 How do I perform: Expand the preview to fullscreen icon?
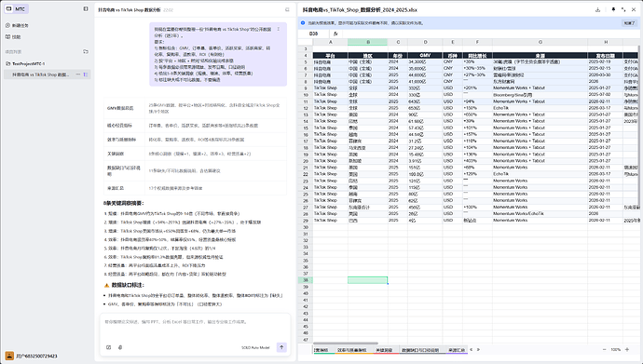pos(623,9)
